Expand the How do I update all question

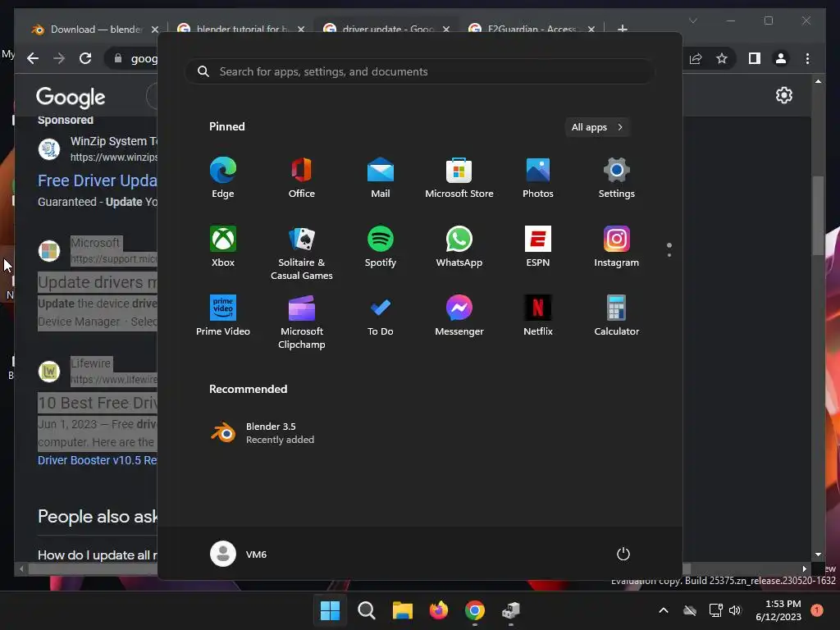click(98, 555)
